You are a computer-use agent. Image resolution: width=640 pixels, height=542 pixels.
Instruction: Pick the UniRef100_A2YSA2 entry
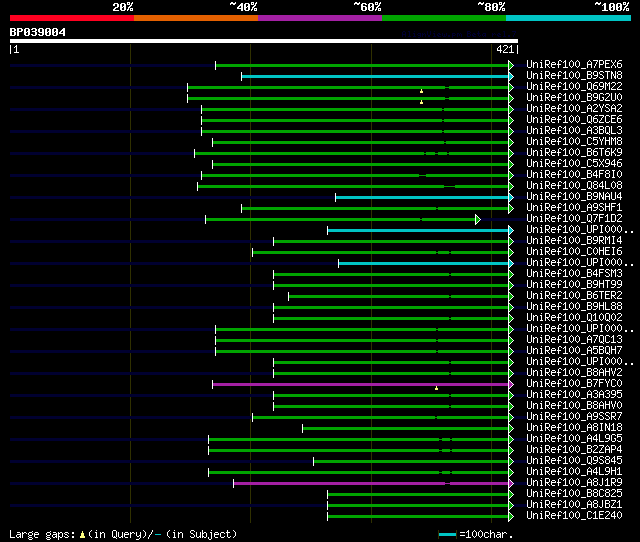pyautogui.click(x=574, y=109)
